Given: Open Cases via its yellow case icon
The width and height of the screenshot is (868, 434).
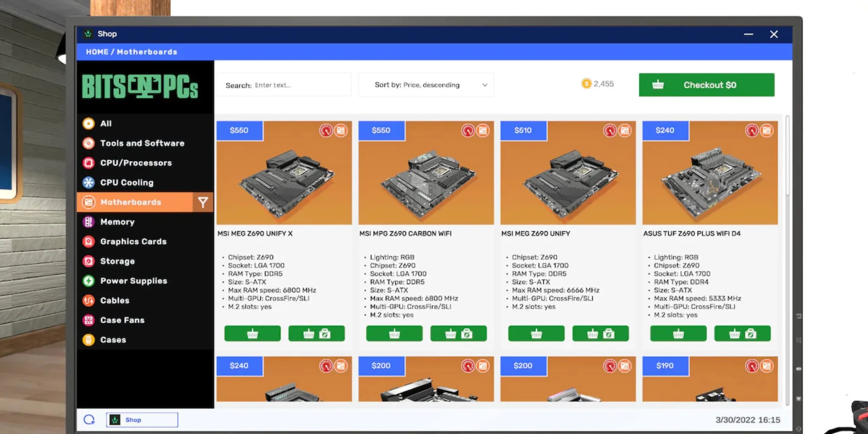Looking at the screenshot, I should (x=89, y=340).
